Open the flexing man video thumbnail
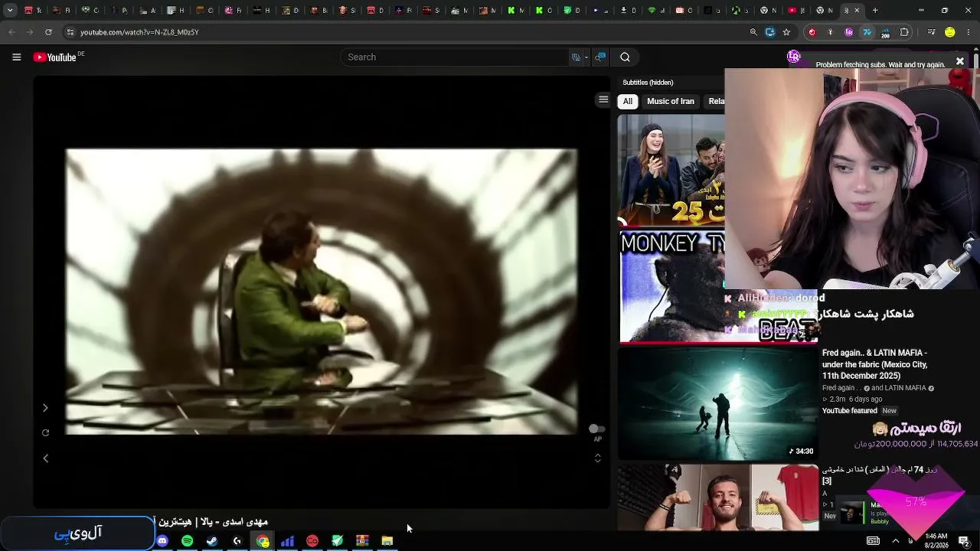The image size is (980, 551). tap(718, 497)
